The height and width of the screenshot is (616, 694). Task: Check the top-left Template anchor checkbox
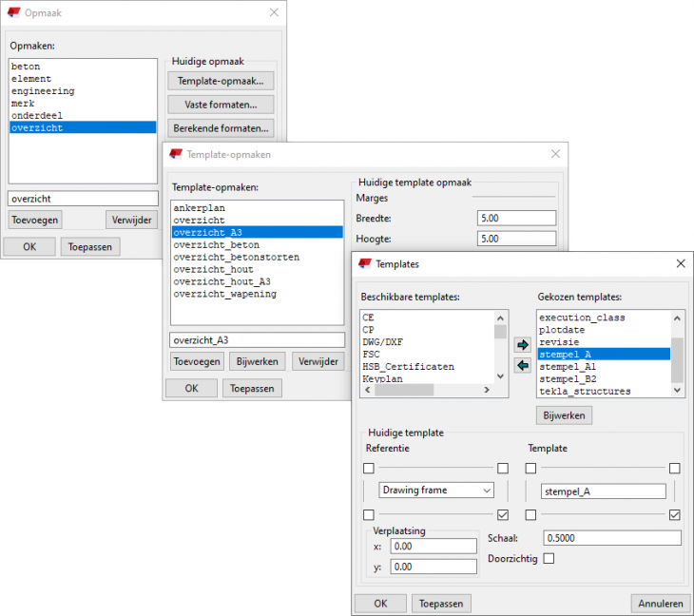pos(530,469)
